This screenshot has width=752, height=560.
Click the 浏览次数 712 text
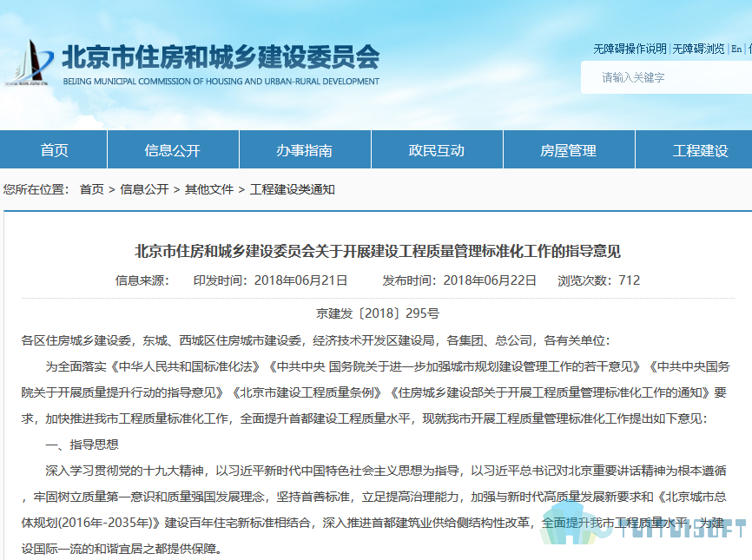[598, 280]
